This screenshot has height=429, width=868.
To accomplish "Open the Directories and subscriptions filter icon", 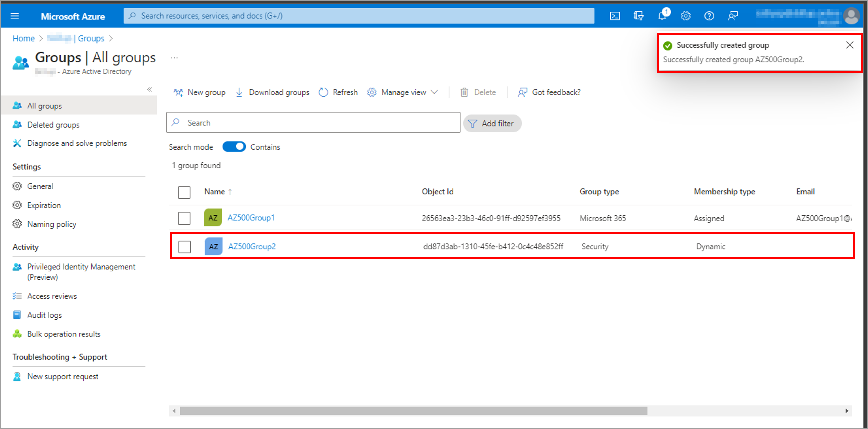I will click(639, 16).
